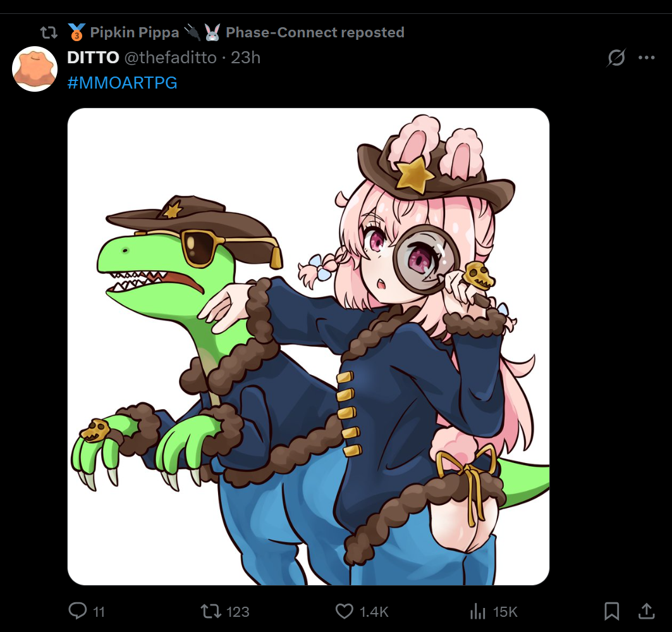Click the 15K views count
672x632 pixels.
pyautogui.click(x=505, y=612)
